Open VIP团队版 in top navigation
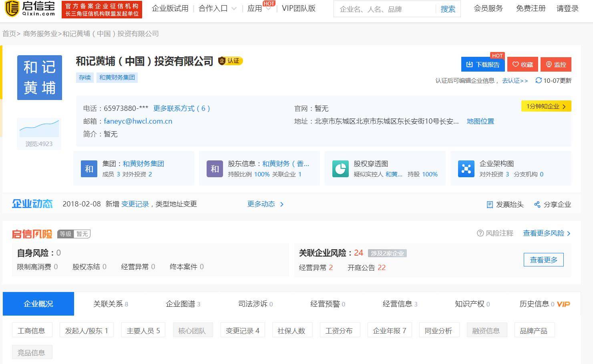This screenshot has width=593, height=364. [299, 8]
